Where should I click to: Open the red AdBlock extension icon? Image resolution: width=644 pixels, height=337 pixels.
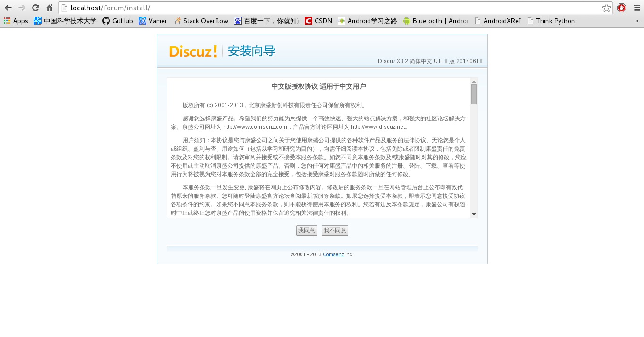coord(622,8)
